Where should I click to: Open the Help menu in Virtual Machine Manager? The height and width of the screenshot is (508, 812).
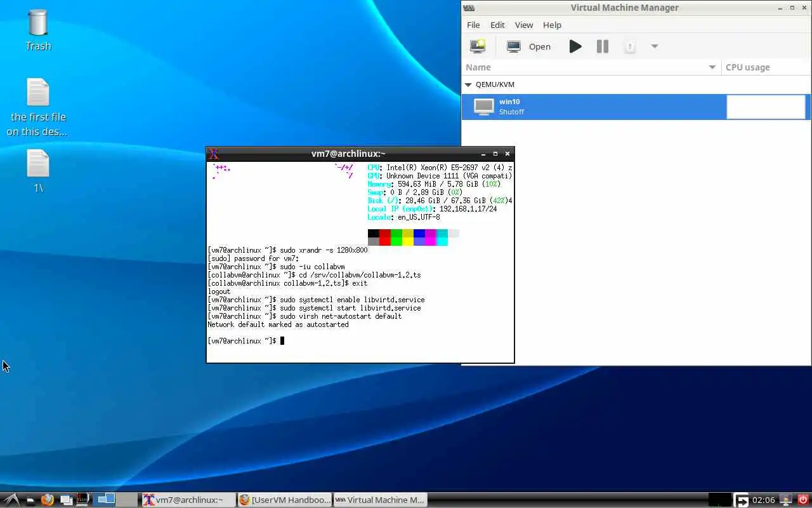[552, 25]
